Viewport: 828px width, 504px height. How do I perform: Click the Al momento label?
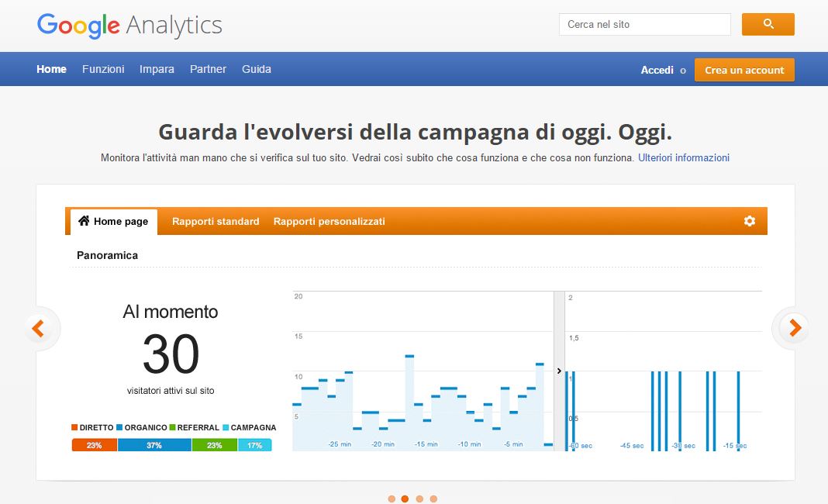(170, 312)
